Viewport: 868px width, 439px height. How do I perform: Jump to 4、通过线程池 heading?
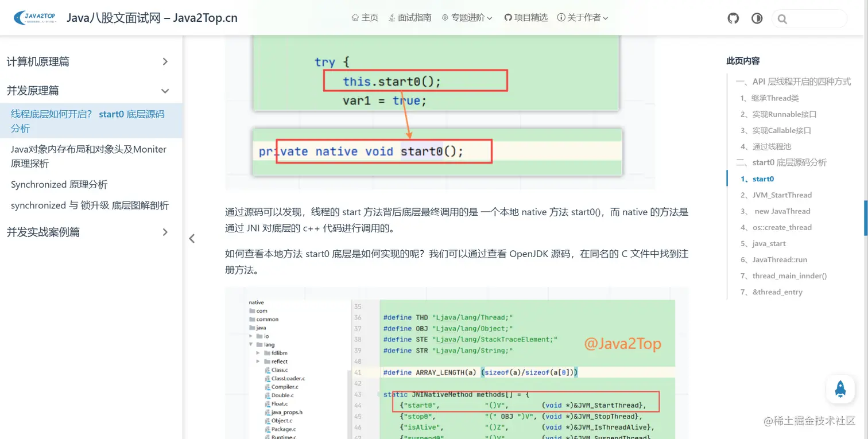766,146
